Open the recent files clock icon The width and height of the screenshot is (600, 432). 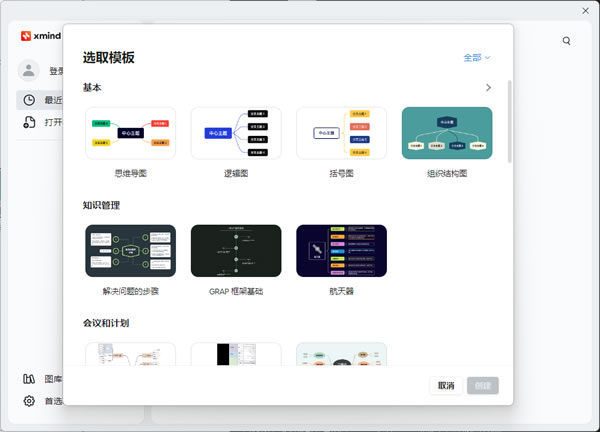29,100
